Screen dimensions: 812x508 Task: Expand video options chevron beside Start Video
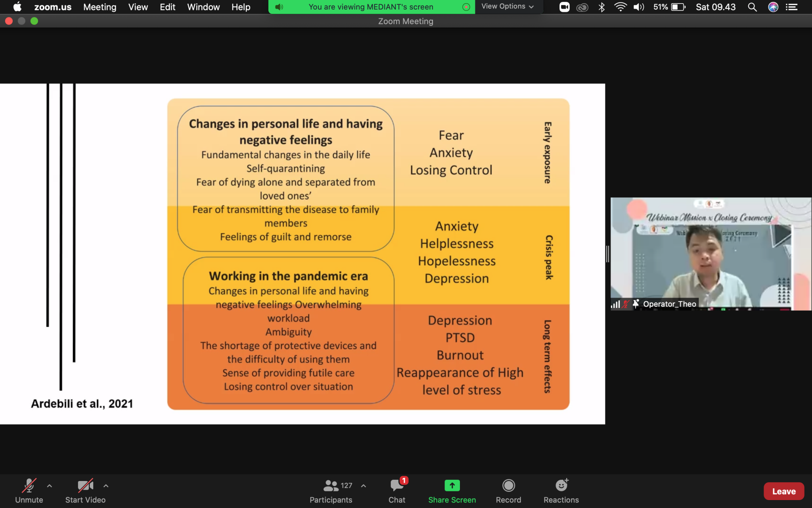(x=106, y=486)
